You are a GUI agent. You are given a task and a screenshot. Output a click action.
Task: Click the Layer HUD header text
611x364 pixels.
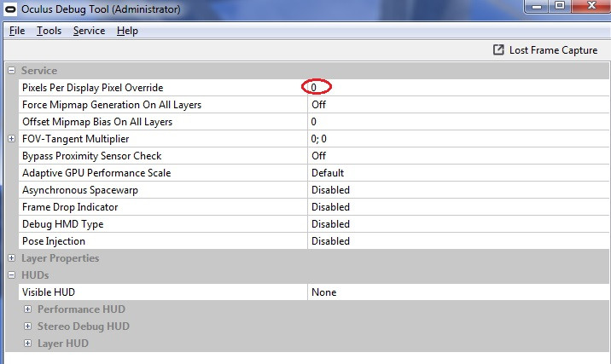coord(63,344)
